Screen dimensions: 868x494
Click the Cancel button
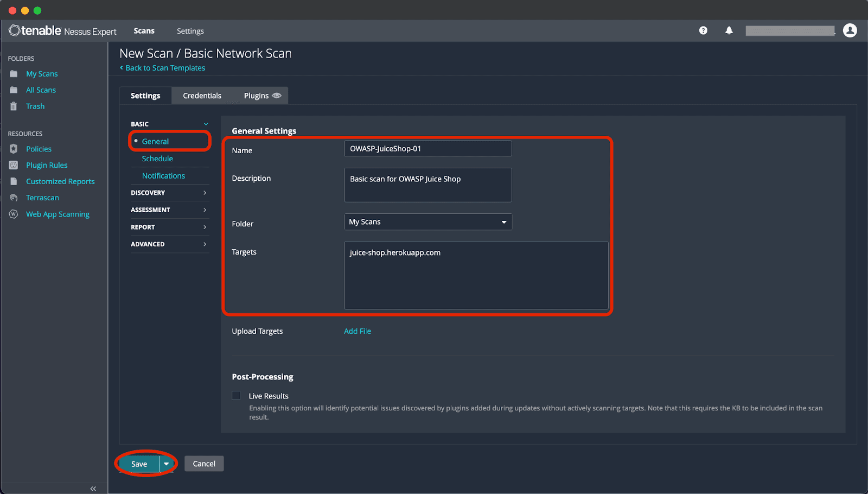[204, 464]
